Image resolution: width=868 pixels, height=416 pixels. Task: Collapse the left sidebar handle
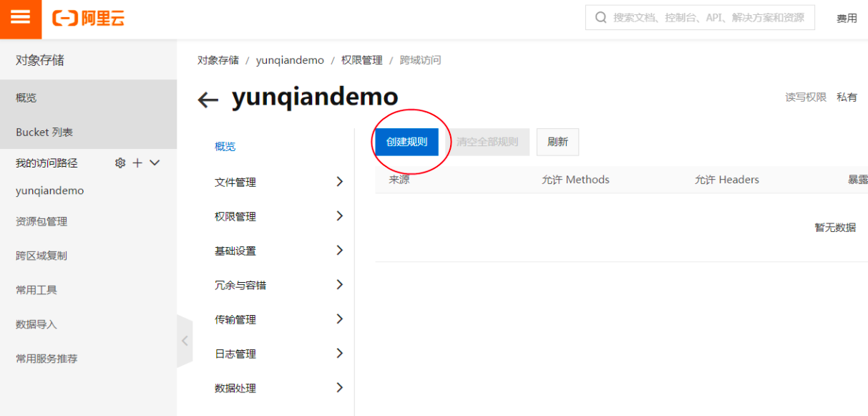[185, 341]
